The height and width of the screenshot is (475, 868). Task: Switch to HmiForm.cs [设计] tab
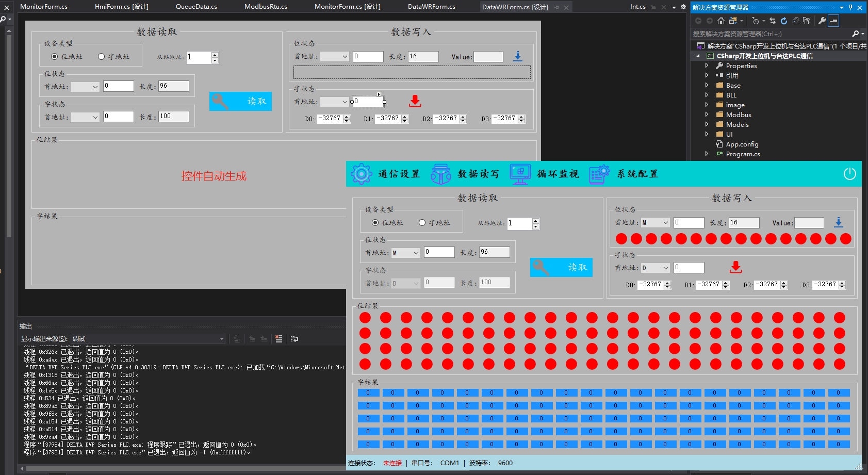coord(122,7)
